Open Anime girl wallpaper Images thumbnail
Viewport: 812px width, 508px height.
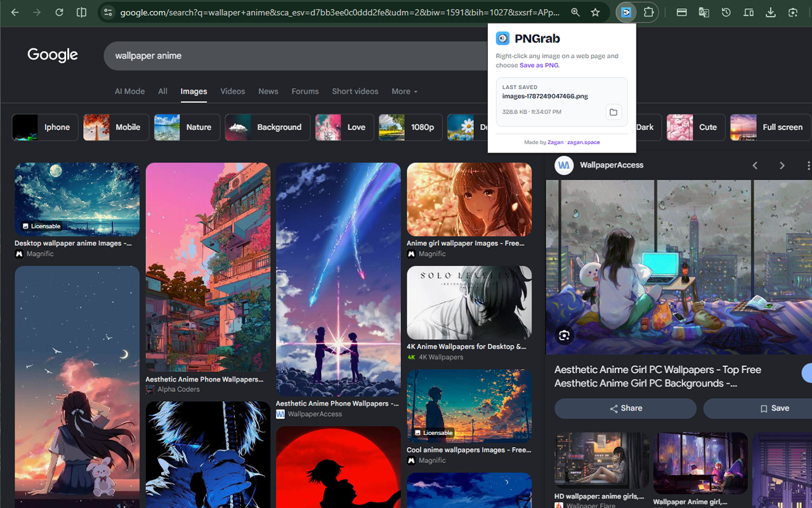pos(469,199)
